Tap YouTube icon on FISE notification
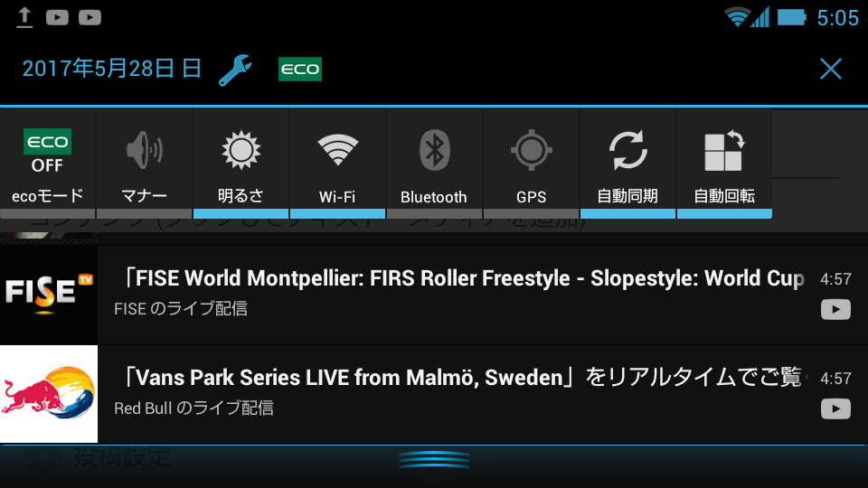This screenshot has width=868, height=488. 835,309
